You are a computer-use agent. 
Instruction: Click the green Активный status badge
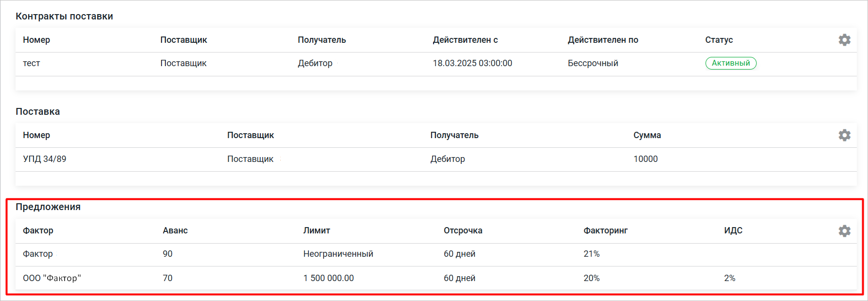730,63
